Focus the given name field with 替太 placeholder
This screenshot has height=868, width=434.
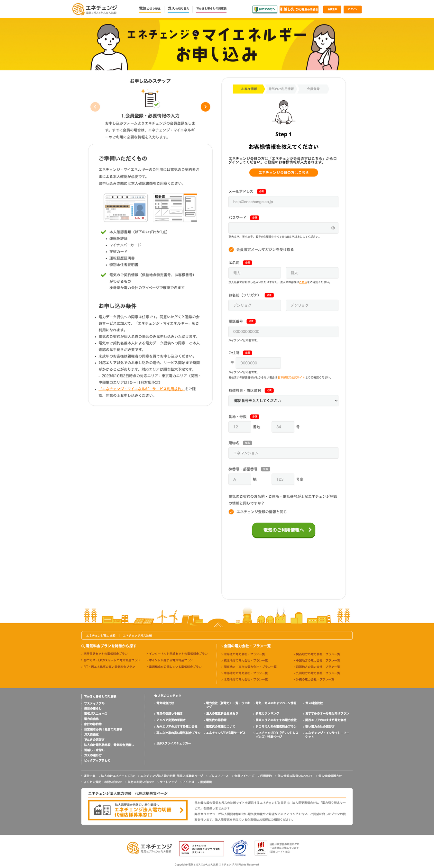pos(312,273)
